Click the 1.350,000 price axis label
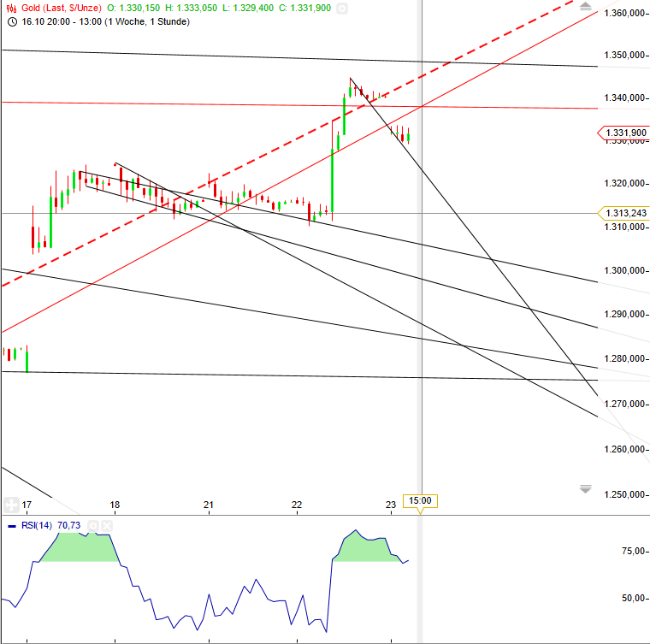 624,55
